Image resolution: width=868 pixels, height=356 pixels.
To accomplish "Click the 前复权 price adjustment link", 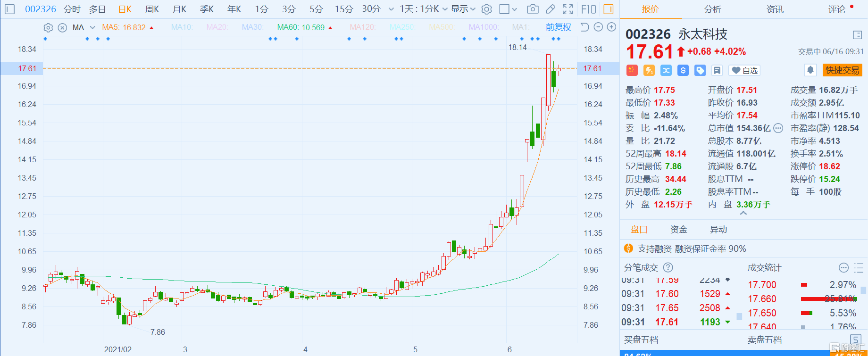I will coord(558,27).
